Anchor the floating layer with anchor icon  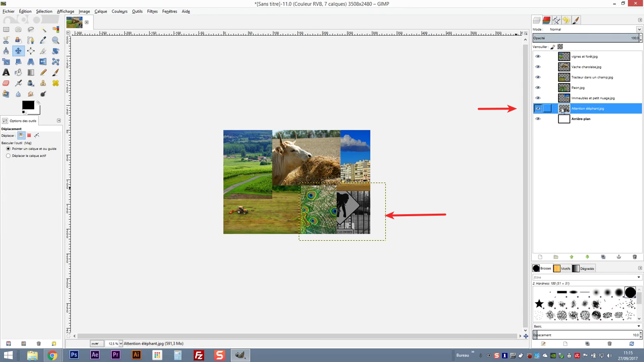[x=619, y=257]
